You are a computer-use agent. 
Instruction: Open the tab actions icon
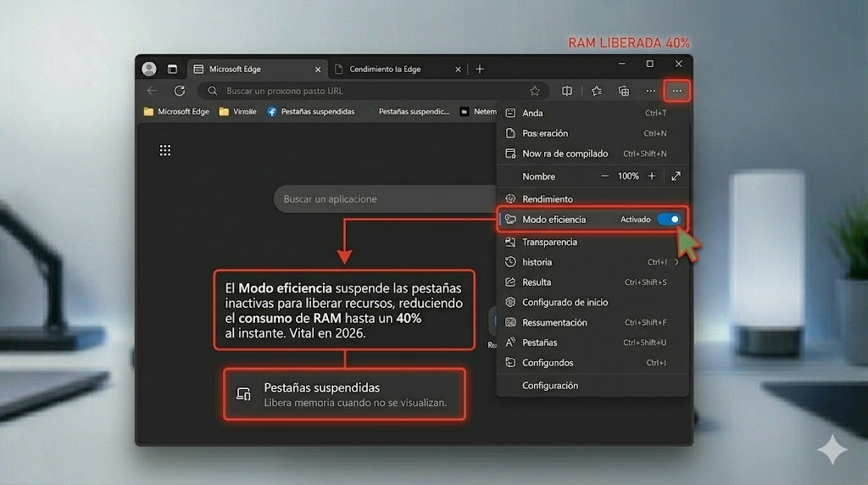click(x=172, y=70)
